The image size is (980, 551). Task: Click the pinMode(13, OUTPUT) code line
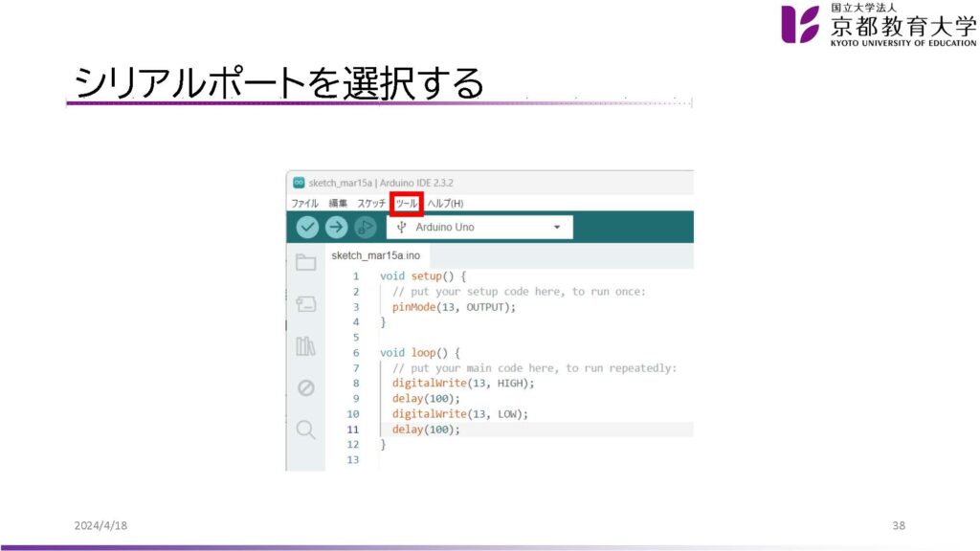pyautogui.click(x=454, y=307)
